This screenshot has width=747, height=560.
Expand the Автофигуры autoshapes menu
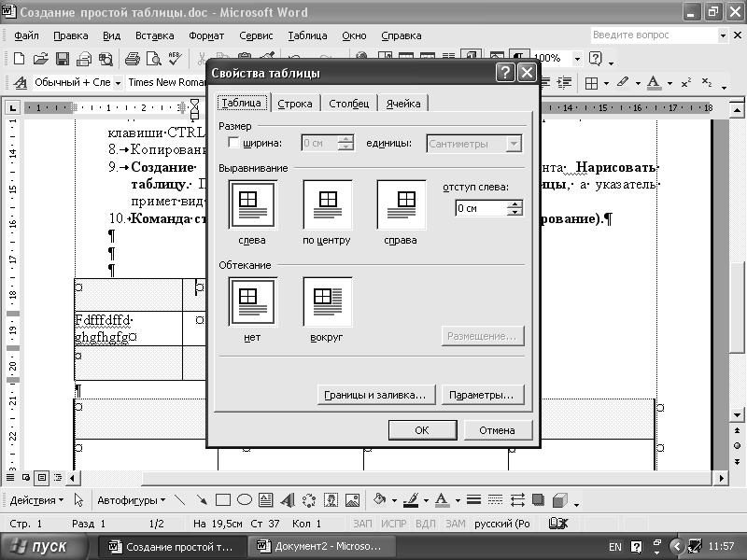131,500
